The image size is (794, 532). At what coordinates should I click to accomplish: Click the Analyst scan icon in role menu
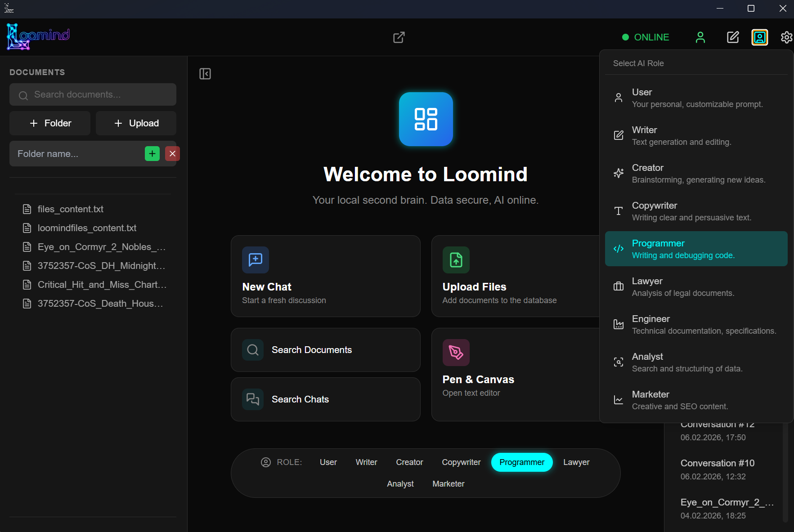619,362
